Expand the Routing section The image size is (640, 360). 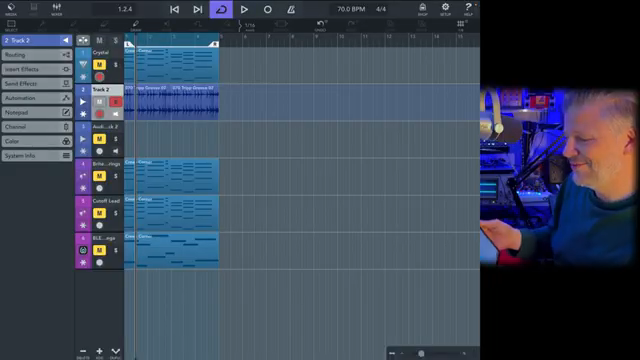pyautogui.click(x=37, y=55)
